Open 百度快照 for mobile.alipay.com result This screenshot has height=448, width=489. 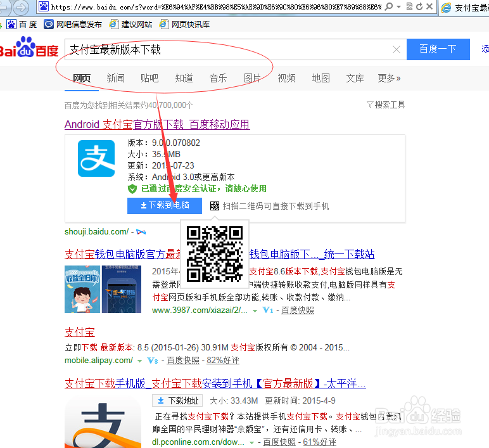[x=183, y=361]
